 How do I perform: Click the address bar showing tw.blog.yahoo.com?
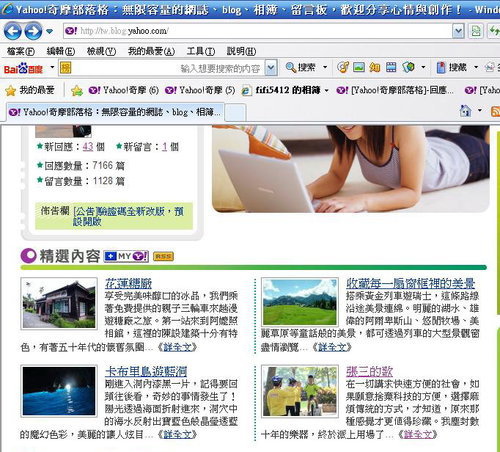(258, 31)
